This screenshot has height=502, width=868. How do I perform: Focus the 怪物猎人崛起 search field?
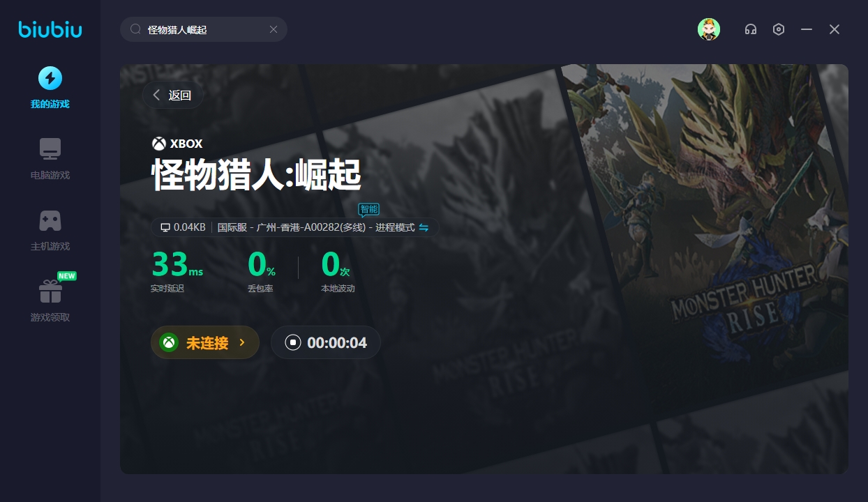pyautogui.click(x=204, y=29)
